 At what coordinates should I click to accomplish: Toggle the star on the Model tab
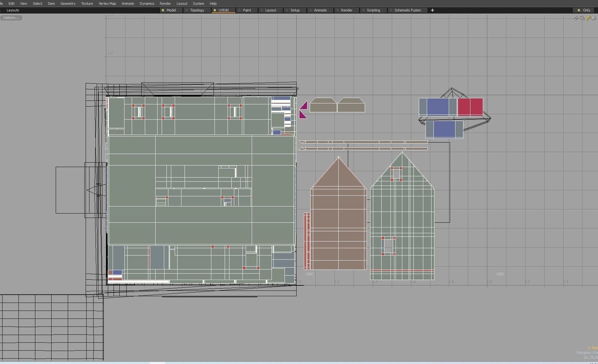pyautogui.click(x=163, y=10)
